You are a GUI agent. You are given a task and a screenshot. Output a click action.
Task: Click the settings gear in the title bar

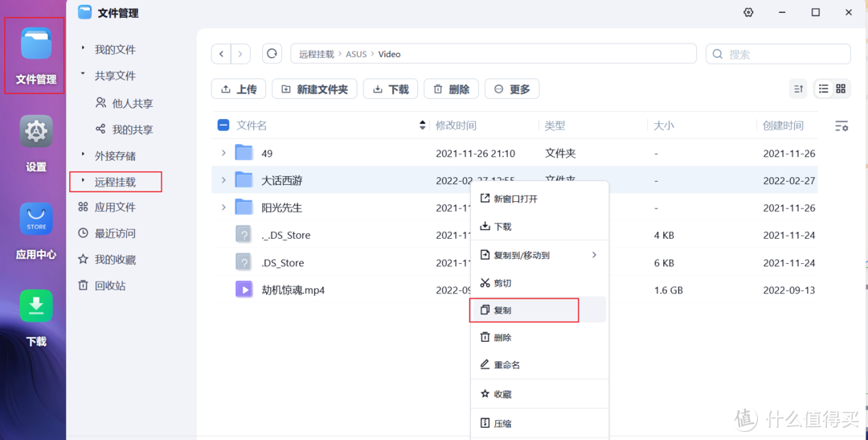748,12
